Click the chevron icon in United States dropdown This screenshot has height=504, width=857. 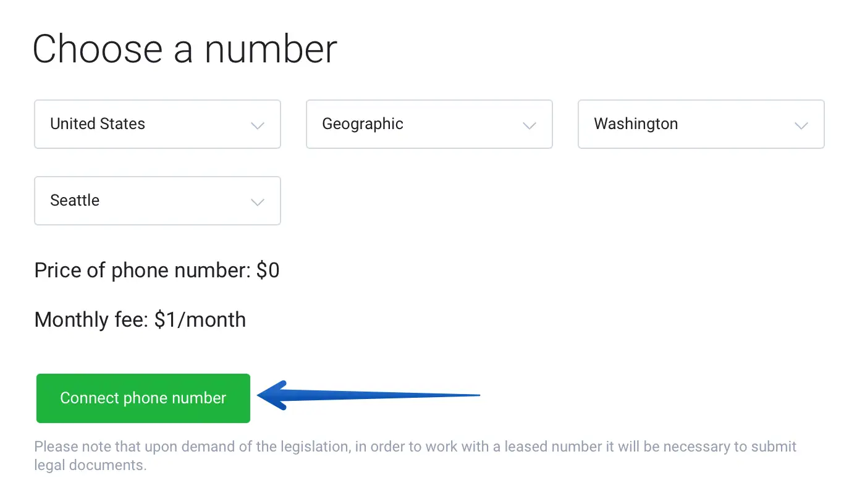click(x=258, y=125)
